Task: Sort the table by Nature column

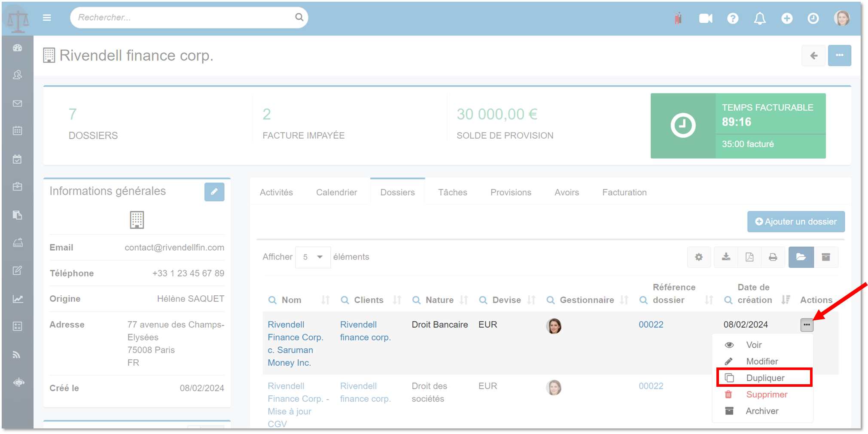Action: 464,300
